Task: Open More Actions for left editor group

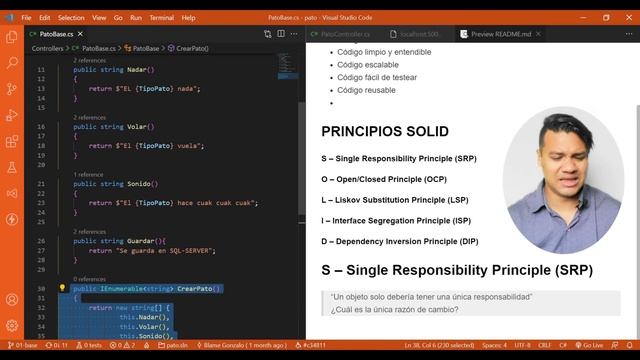Action: click(x=294, y=34)
